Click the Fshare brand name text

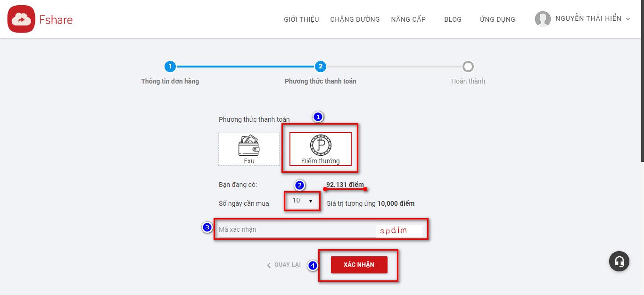coord(56,20)
